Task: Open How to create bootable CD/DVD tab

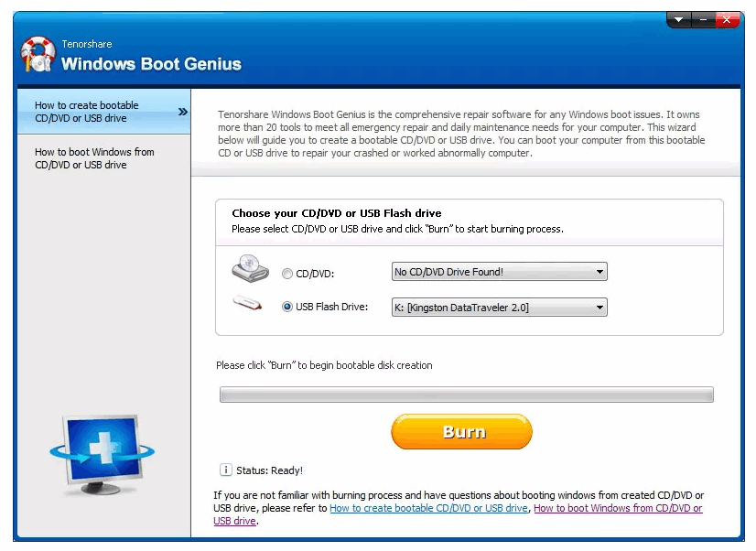Action: coord(104,112)
